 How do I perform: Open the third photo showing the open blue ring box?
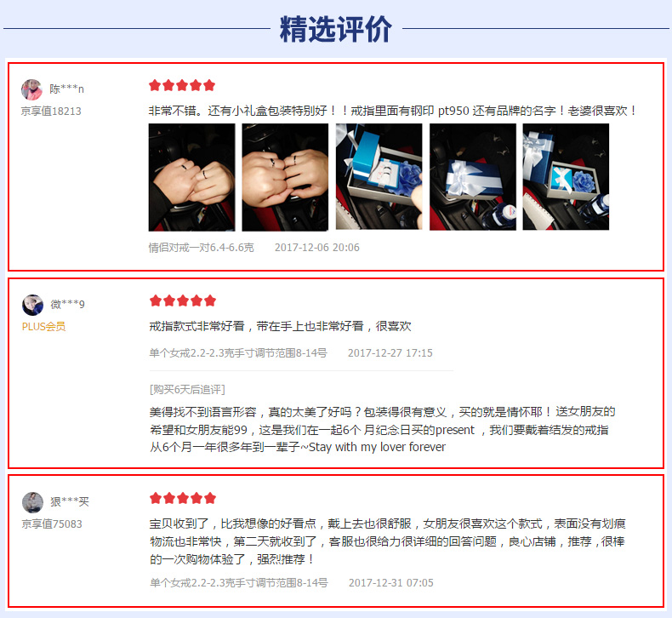(379, 177)
